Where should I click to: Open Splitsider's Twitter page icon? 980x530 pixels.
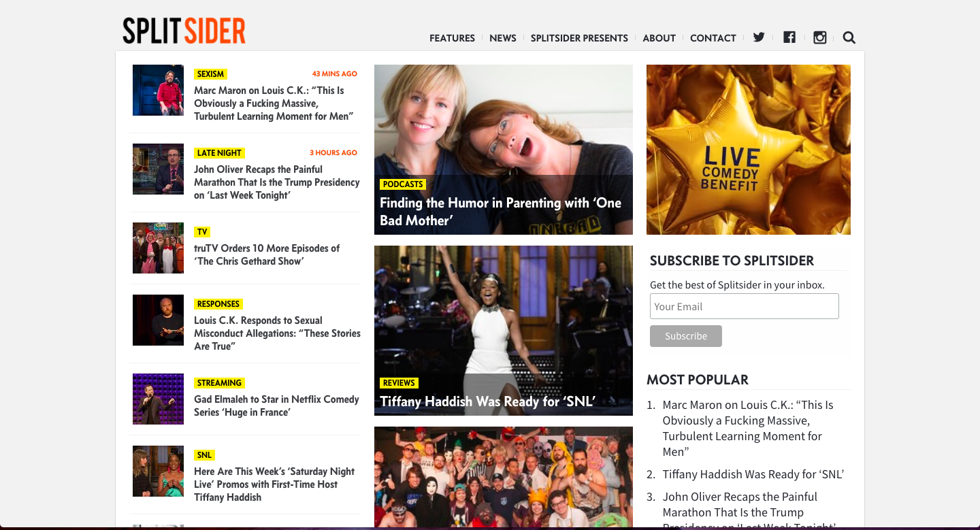(758, 37)
